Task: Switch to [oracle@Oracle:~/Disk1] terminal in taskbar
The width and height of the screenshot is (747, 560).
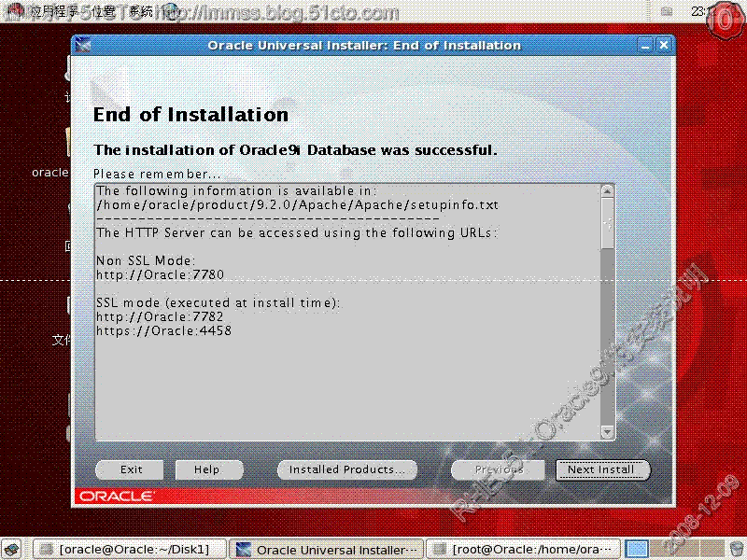Action: coord(129,549)
